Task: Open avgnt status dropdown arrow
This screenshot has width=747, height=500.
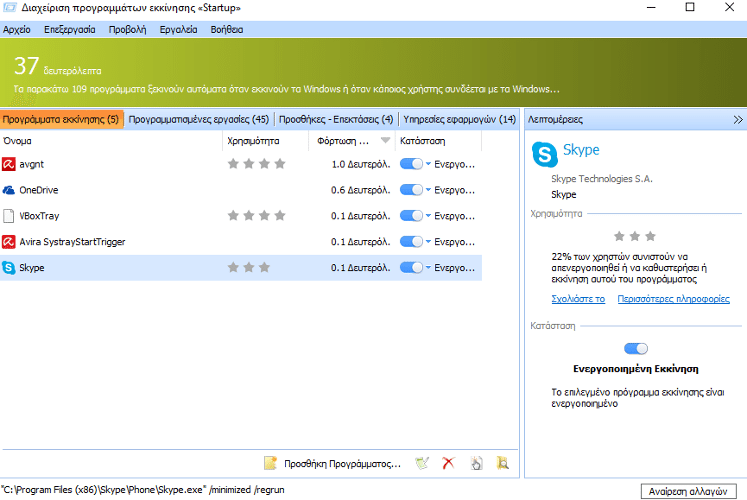Action: [428, 164]
